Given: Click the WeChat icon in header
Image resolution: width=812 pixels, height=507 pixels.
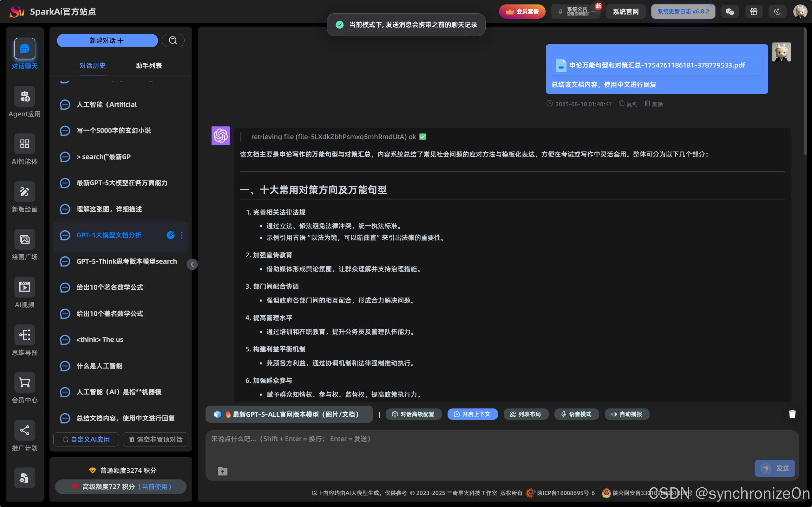Looking at the screenshot, I should tap(730, 12).
